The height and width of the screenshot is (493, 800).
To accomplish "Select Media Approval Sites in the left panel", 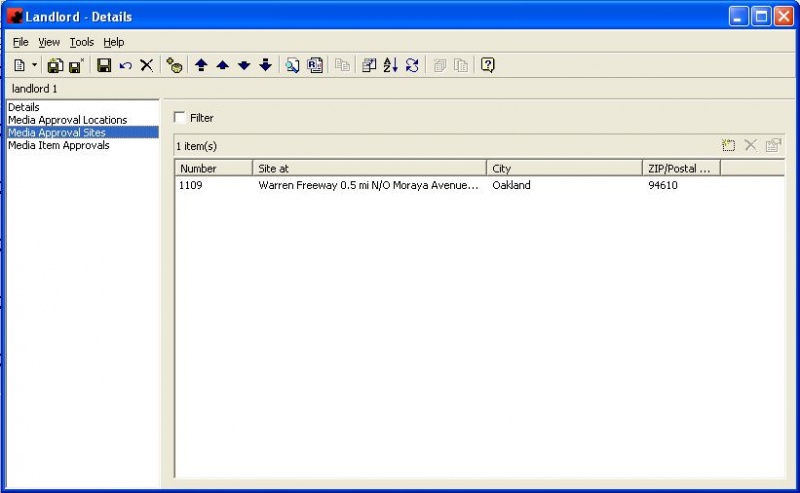I will (x=83, y=133).
